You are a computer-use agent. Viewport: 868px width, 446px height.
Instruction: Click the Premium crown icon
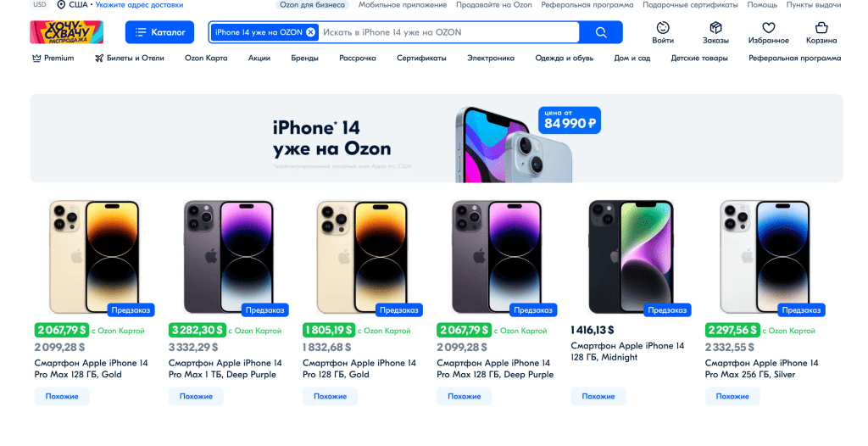36,59
